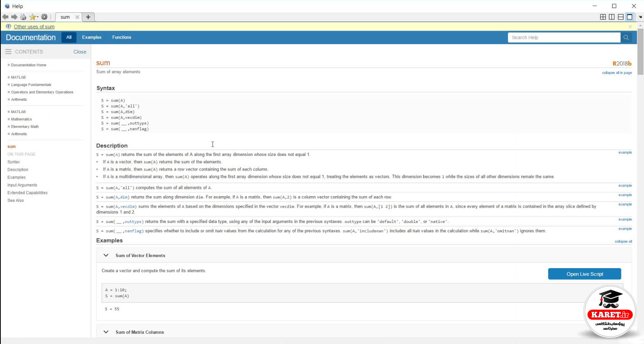
Task: Select the All filter tab
Action: tap(69, 37)
